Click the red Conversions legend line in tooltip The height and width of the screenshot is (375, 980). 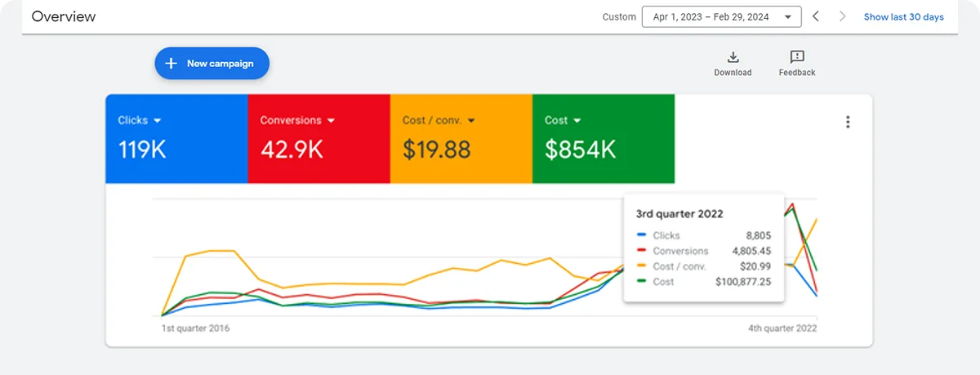click(x=642, y=251)
